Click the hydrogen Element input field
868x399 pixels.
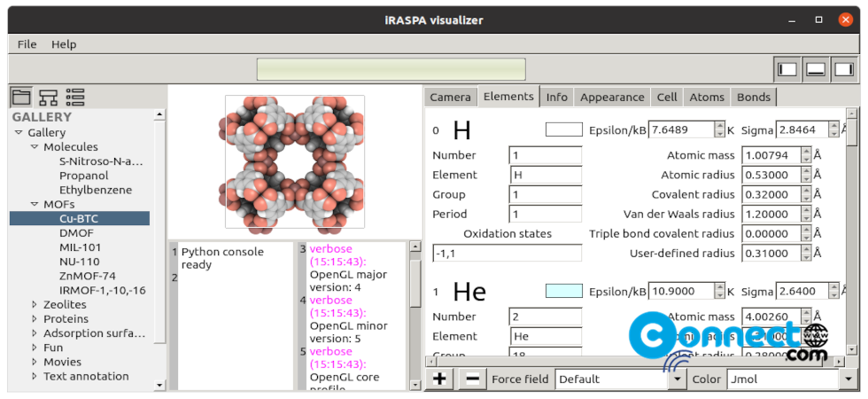(x=546, y=176)
